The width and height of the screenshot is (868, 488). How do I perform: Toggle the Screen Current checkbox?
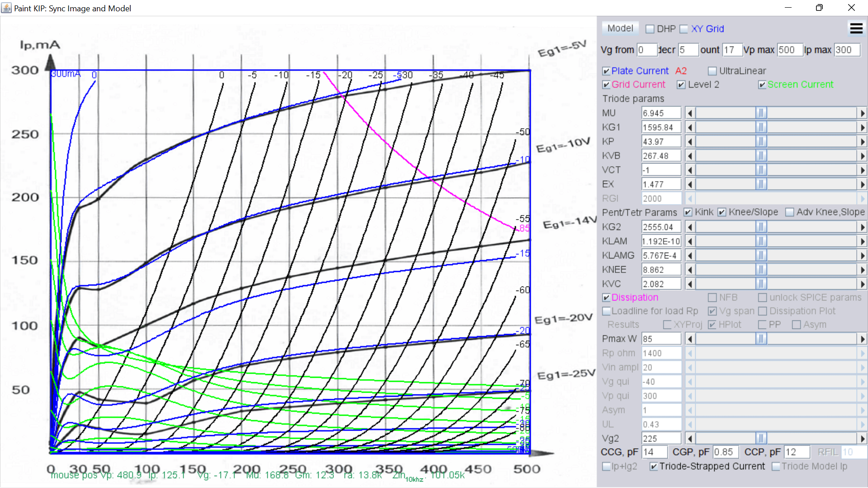tap(762, 84)
